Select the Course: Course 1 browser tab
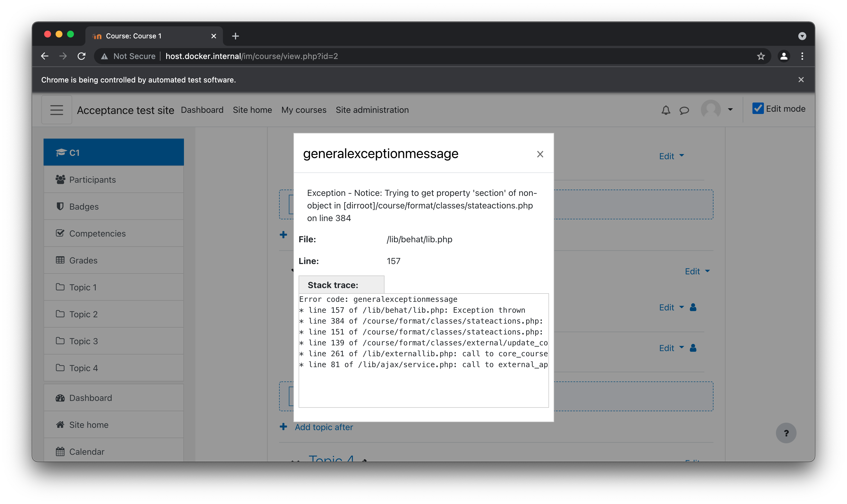Screen dimensions: 847x504 tap(154, 36)
